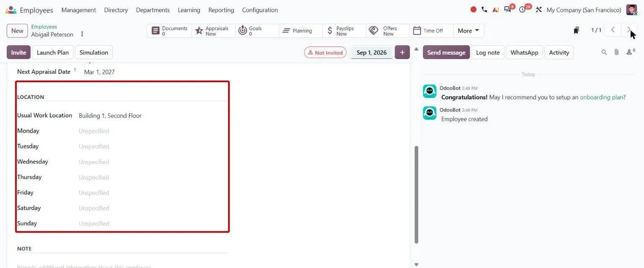Open the onboarding plan link

(x=601, y=97)
